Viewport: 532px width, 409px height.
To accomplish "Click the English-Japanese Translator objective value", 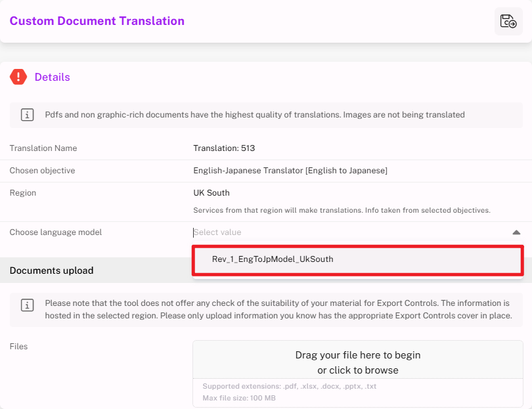I will tap(290, 171).
